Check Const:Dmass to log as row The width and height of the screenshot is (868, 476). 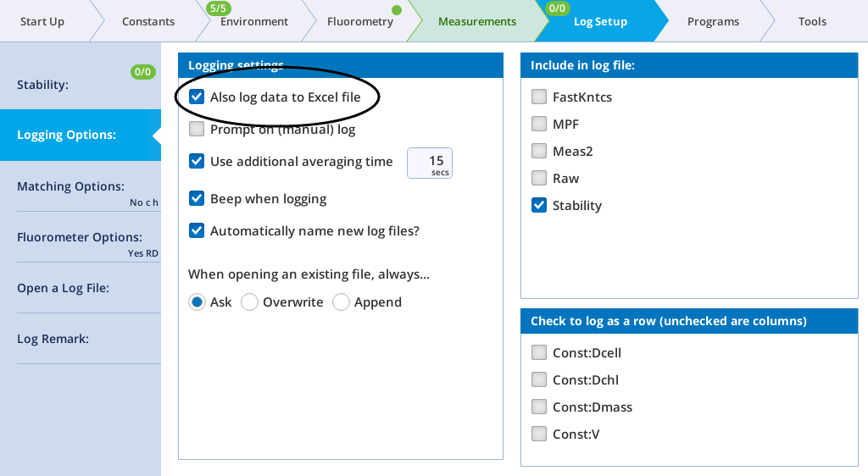pyautogui.click(x=538, y=407)
